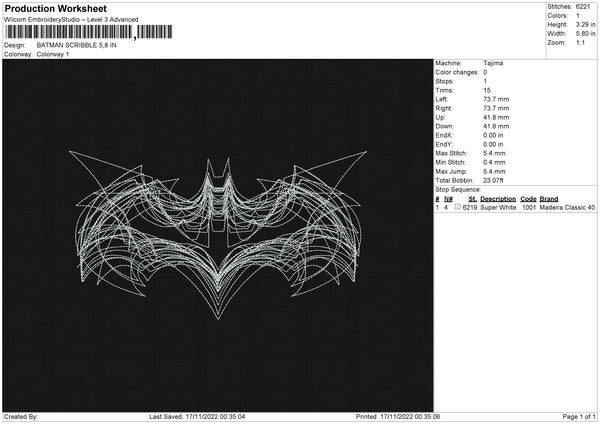Click thread code 1001
The height and width of the screenshot is (424, 600).
[x=529, y=207]
